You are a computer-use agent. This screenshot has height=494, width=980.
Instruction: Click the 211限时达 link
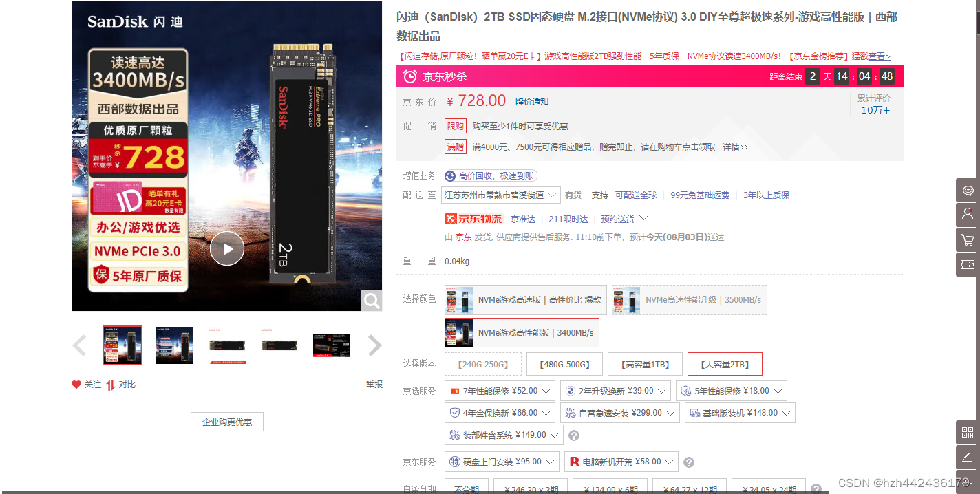[x=568, y=219]
